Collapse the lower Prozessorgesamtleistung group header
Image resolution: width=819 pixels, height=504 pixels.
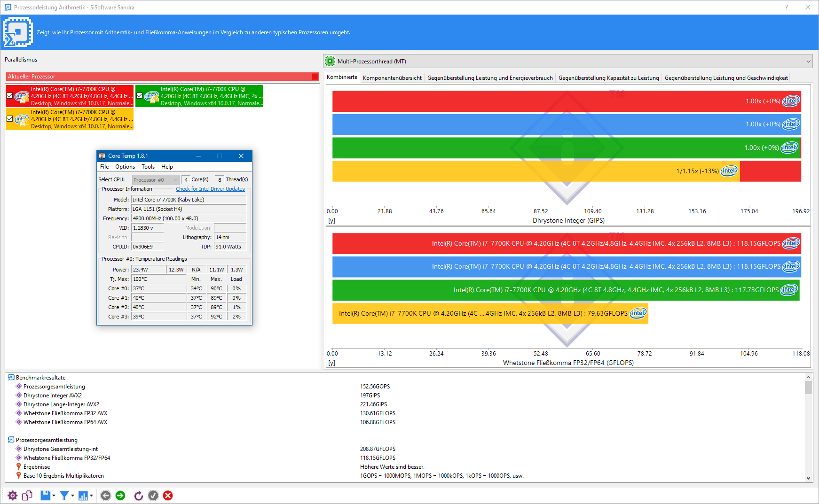[x=11, y=440]
